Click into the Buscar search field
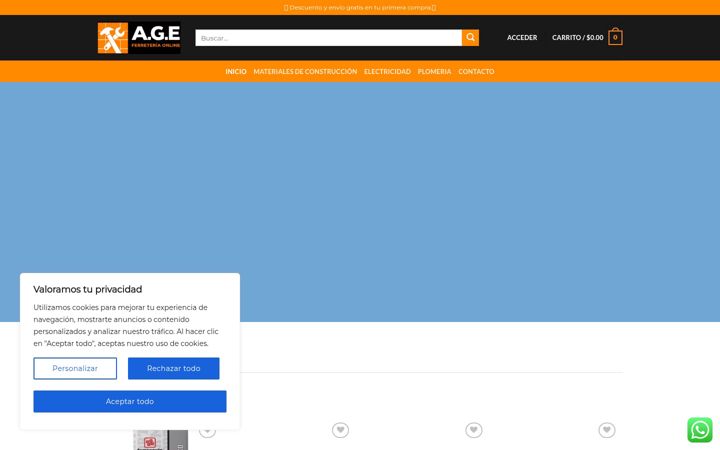This screenshot has height=450, width=720. tap(328, 38)
